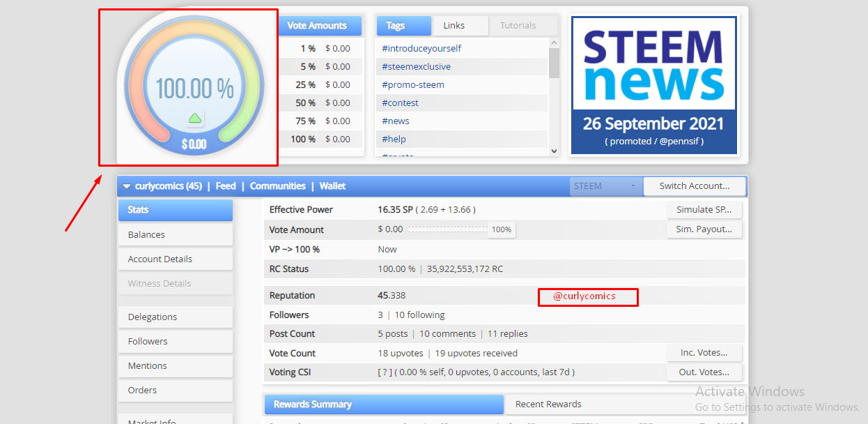The image size is (868, 424).
Task: Click the Out. Votes button
Action: [704, 372]
